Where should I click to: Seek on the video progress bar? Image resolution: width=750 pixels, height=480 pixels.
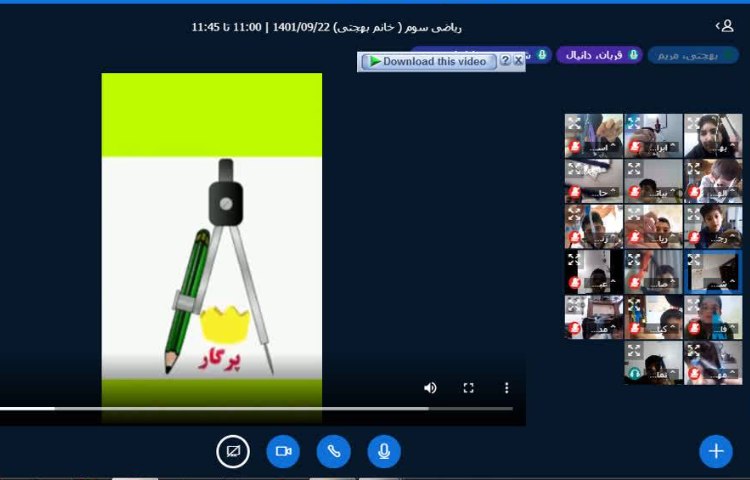[256, 409]
